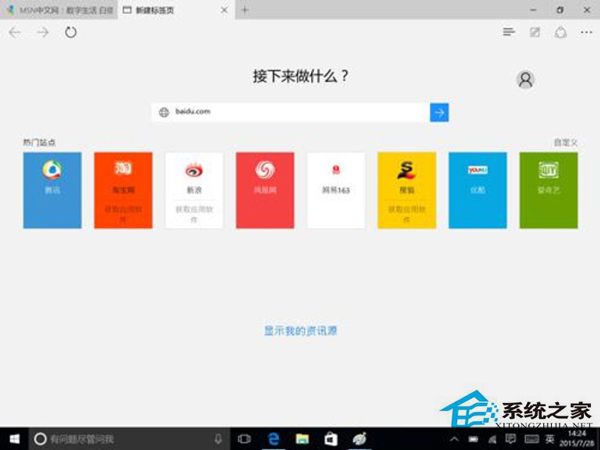The image size is (600, 450).
Task: Click 获取应用软件 under the Sina tile
Action: [x=194, y=214]
